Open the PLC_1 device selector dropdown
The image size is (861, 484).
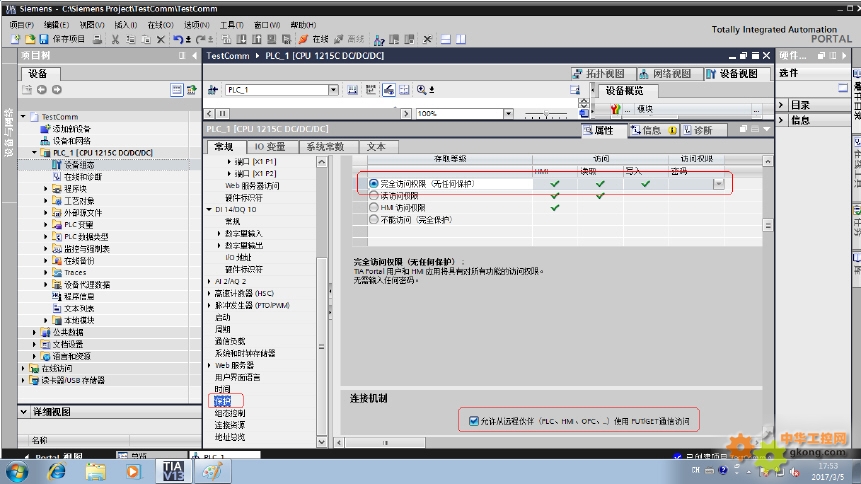pyautogui.click(x=333, y=90)
